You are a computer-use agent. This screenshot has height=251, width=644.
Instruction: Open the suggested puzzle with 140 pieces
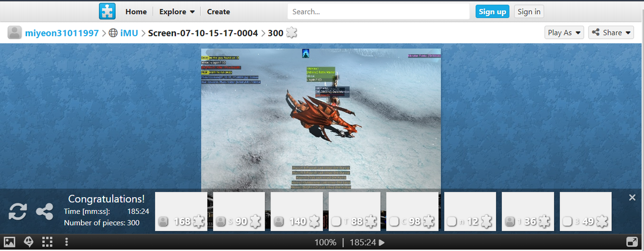point(297,211)
